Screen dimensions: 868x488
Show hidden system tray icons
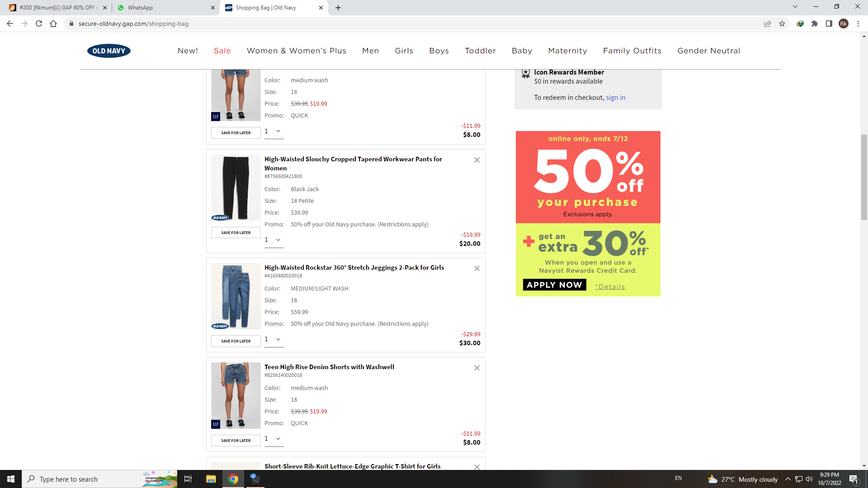788,479
